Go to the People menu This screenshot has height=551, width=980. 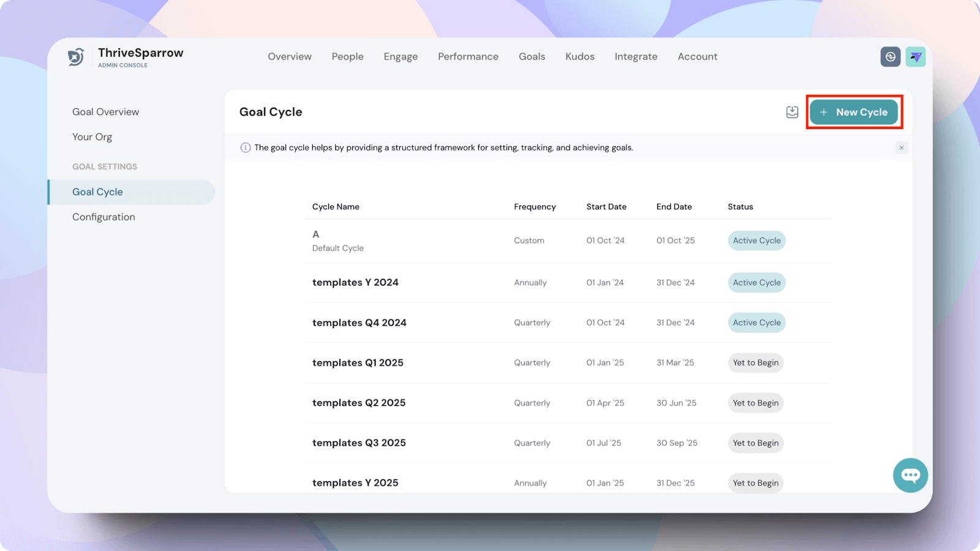pos(347,56)
